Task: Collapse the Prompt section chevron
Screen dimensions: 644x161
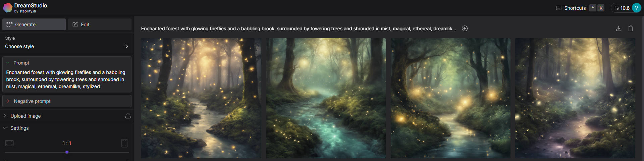Action: [8, 63]
